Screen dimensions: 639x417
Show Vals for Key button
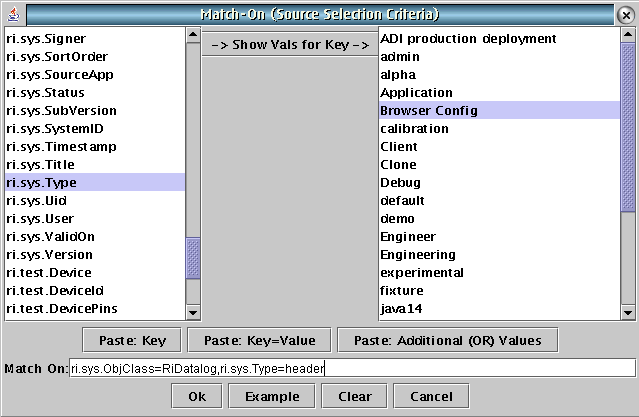[x=290, y=44]
